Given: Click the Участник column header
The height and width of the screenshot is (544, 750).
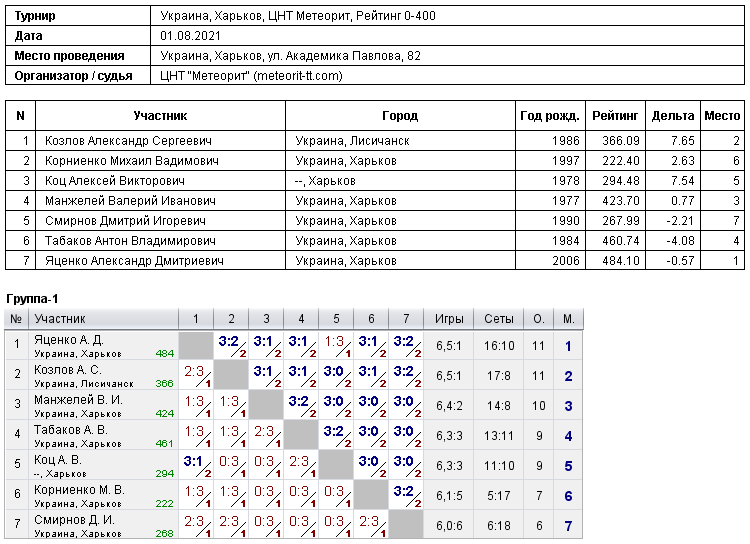Looking at the screenshot, I should 160,116.
